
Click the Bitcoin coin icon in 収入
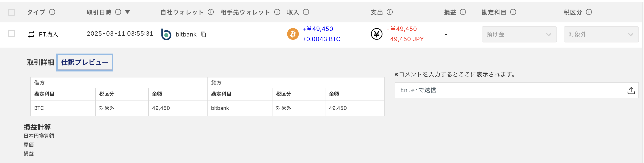point(293,34)
